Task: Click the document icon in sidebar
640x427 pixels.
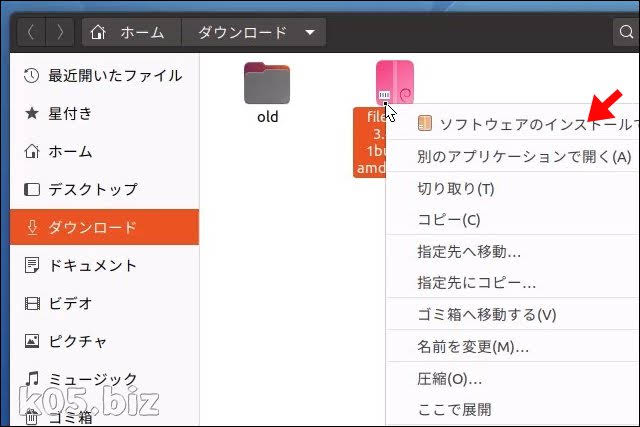Action: click(x=32, y=265)
